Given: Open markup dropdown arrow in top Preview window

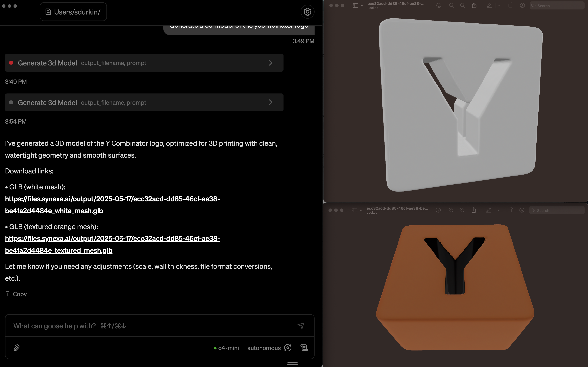Looking at the screenshot, I should (499, 5).
